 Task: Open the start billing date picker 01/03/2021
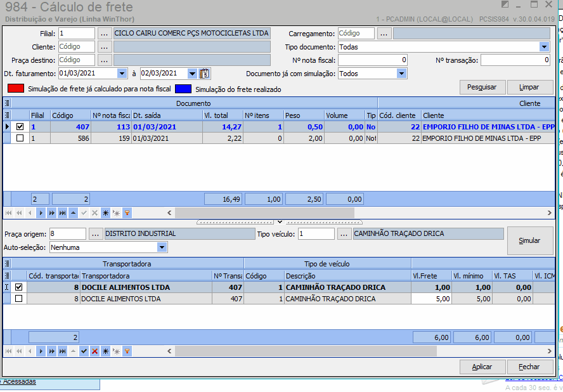(x=122, y=74)
